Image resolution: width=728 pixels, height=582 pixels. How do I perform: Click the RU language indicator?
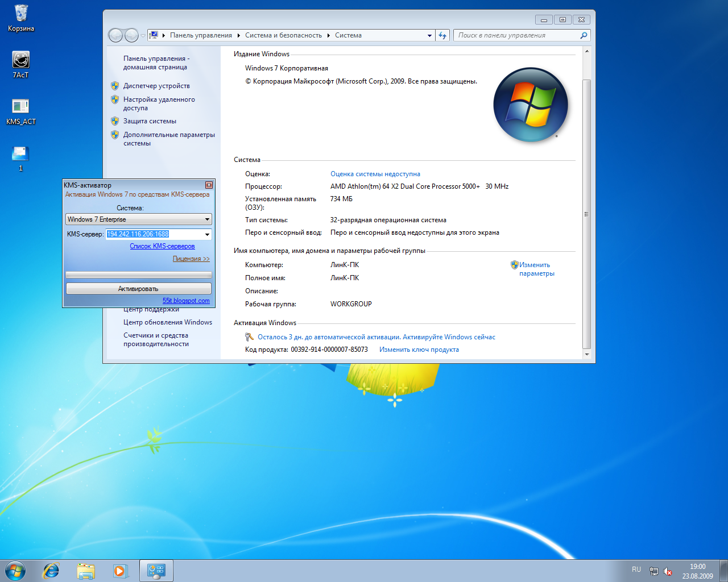636,569
